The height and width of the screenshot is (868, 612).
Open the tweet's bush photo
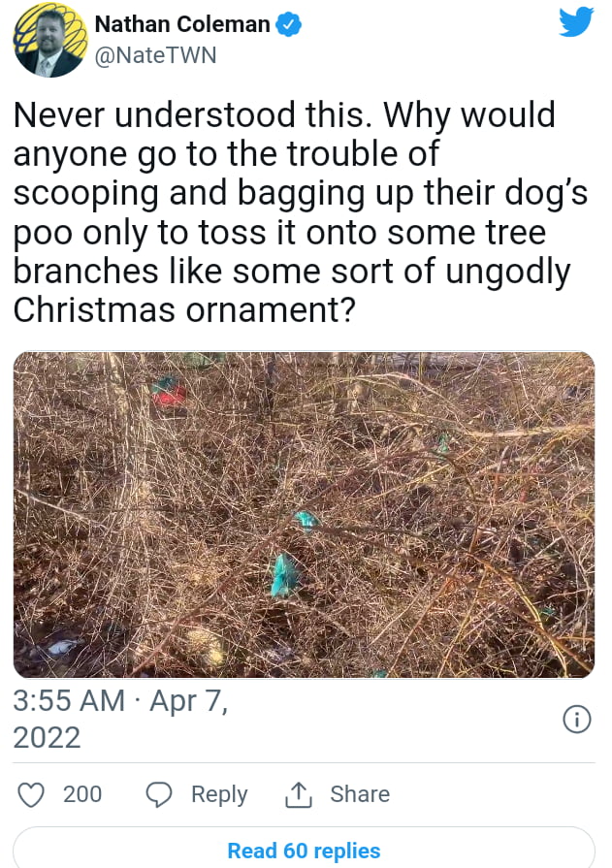coord(305,515)
